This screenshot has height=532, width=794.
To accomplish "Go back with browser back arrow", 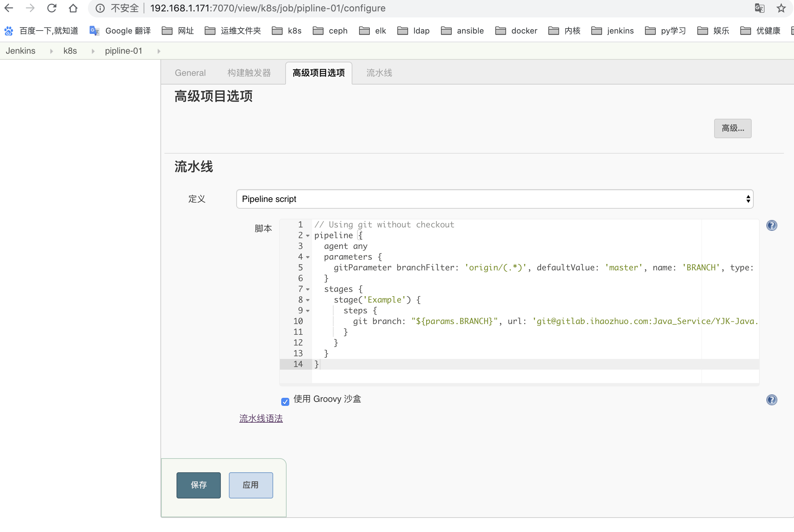I will [9, 8].
